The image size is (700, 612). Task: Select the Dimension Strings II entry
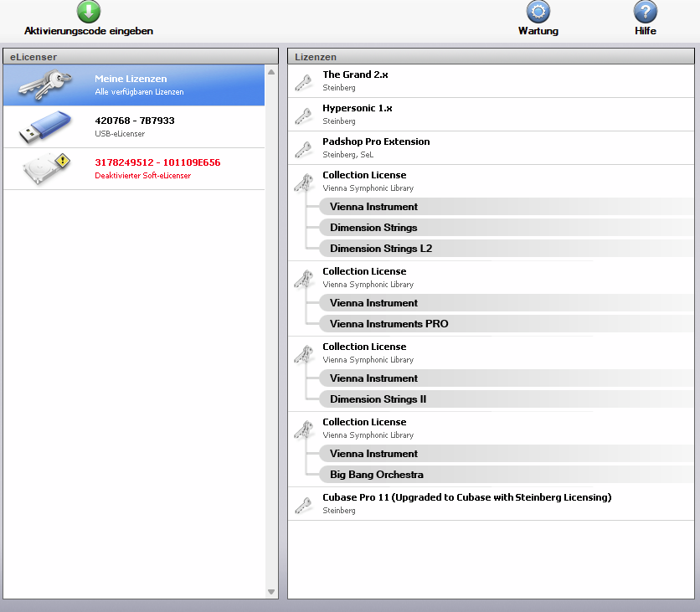(x=507, y=399)
